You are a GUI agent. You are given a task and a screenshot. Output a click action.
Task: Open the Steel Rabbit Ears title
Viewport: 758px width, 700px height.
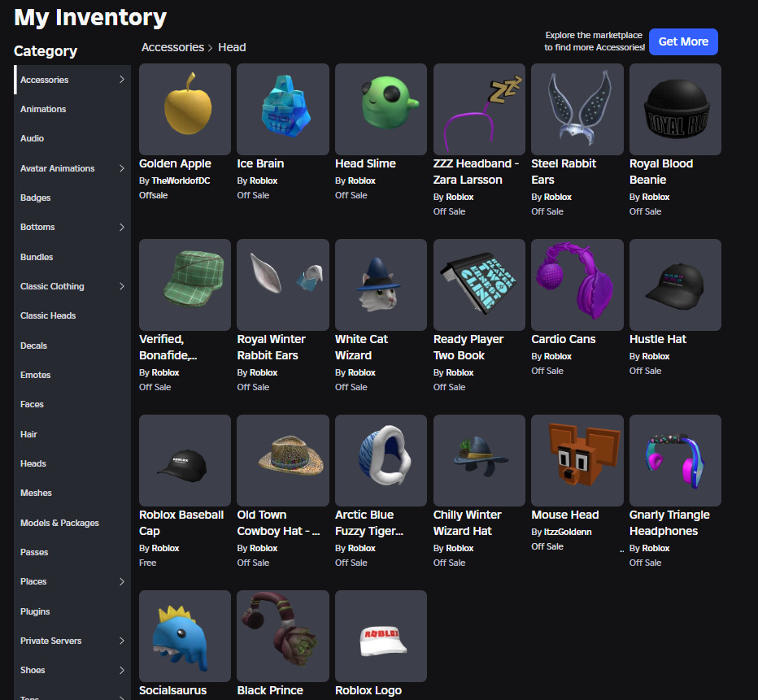point(564,172)
